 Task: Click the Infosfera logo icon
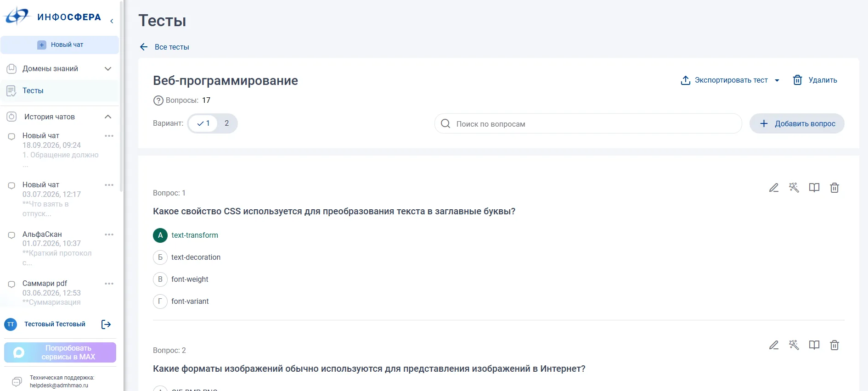point(17,16)
